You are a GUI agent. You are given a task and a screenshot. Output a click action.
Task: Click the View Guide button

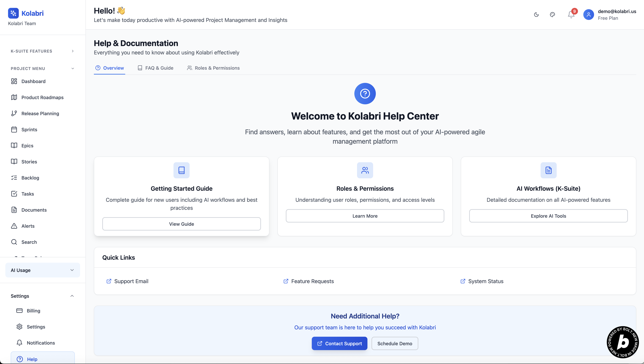[182, 224]
